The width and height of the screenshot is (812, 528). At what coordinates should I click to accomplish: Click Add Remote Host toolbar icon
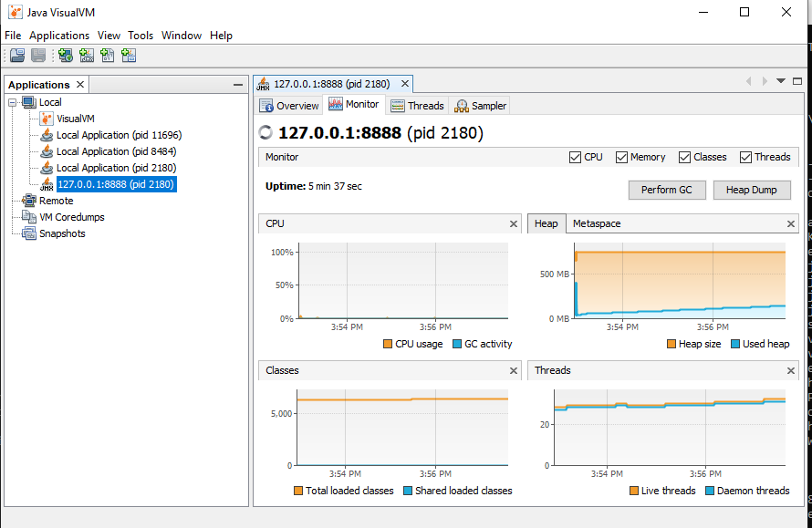click(66, 56)
